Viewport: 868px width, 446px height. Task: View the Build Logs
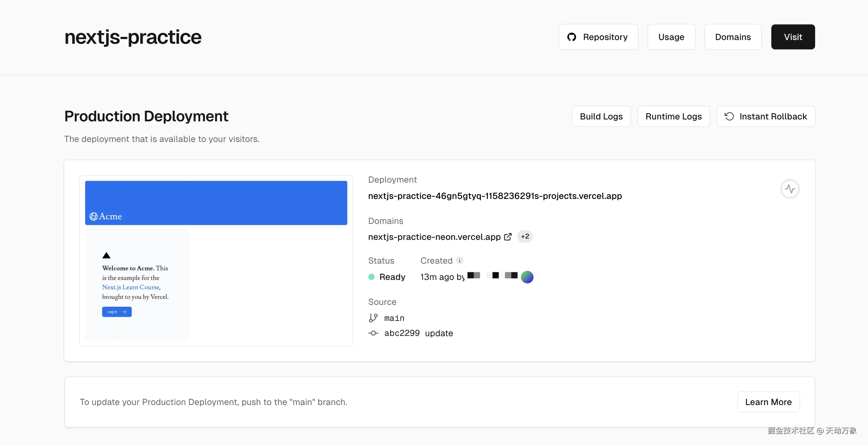(601, 117)
